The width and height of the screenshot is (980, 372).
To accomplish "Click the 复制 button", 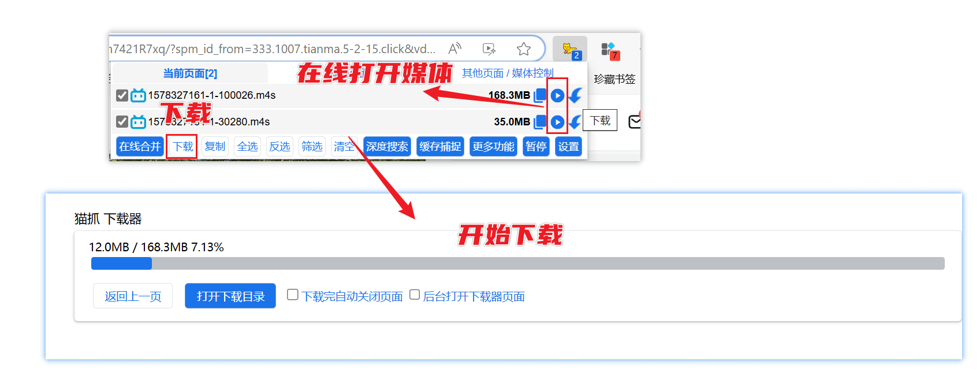I will (215, 147).
